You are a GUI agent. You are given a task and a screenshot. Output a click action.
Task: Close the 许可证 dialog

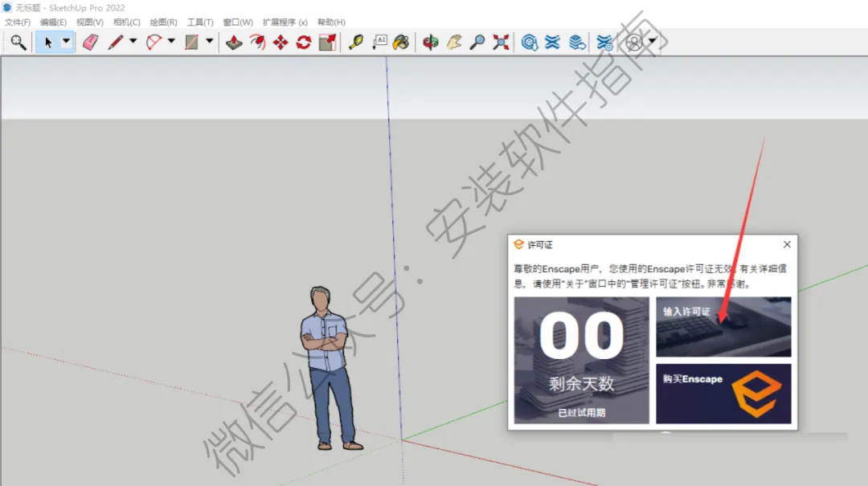[x=787, y=244]
